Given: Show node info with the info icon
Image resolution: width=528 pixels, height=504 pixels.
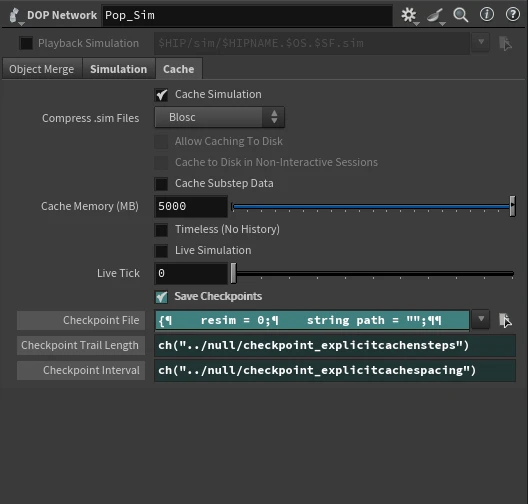Looking at the screenshot, I should click(487, 14).
